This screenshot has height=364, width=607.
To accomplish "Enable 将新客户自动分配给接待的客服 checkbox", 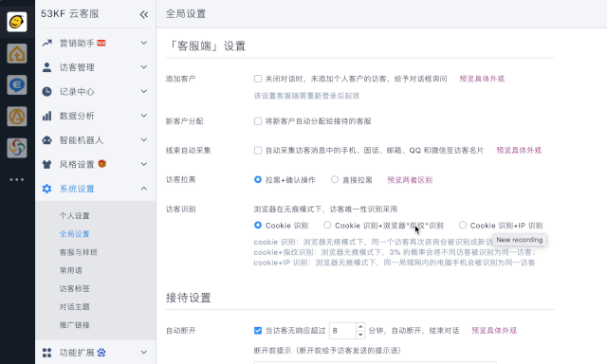I will (258, 121).
